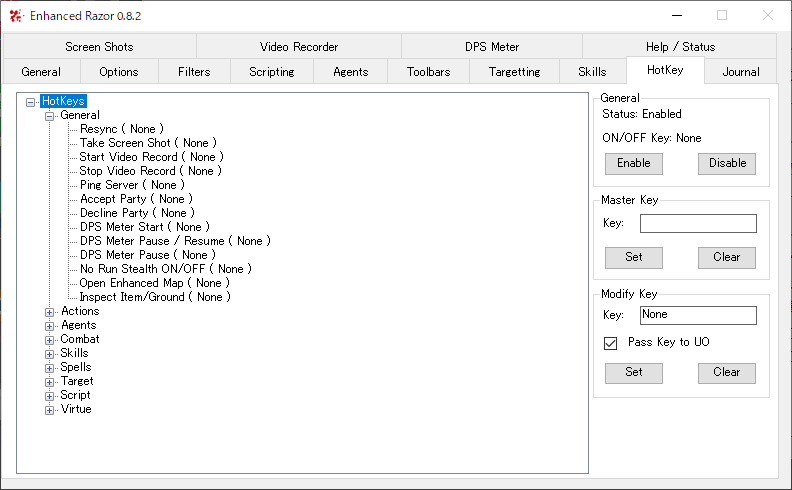Select Ping Server ( None ) entry

[132, 185]
